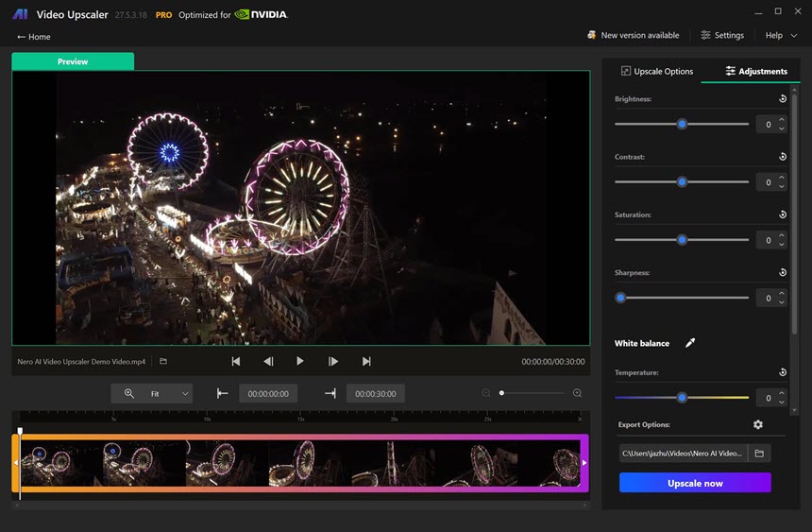Click the Brightness slider handle
The image size is (812, 532).
(x=682, y=124)
